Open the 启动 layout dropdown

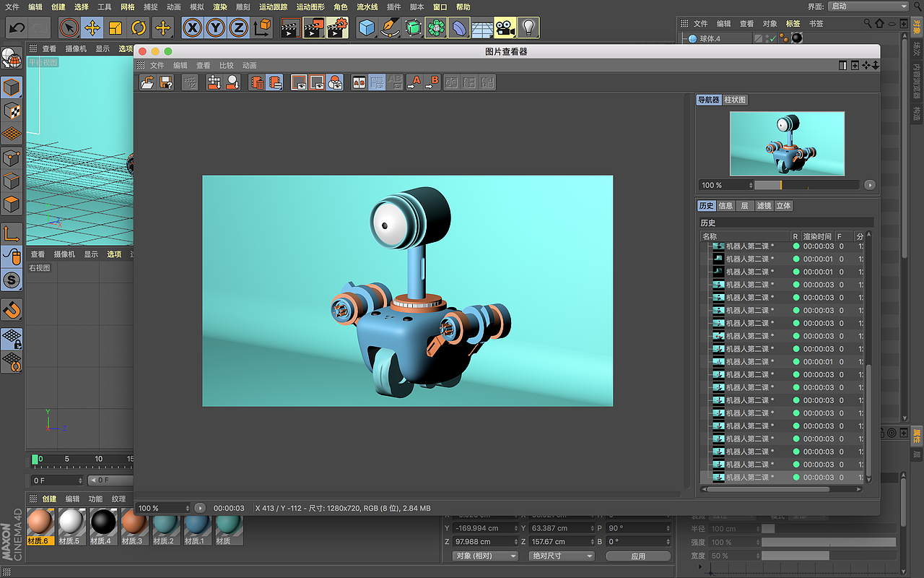pos(870,6)
